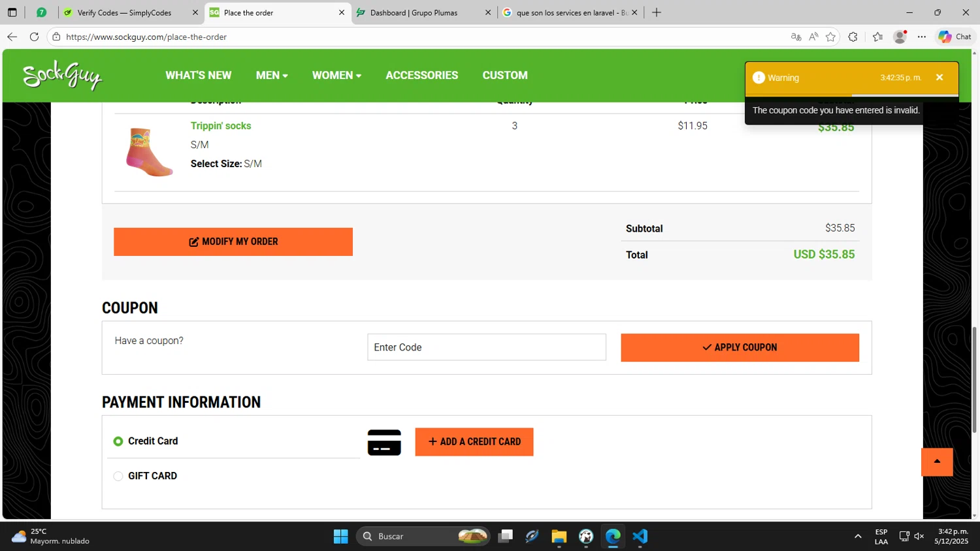Open ACCESSORIES in the navigation
The height and width of the screenshot is (551, 980).
click(421, 75)
